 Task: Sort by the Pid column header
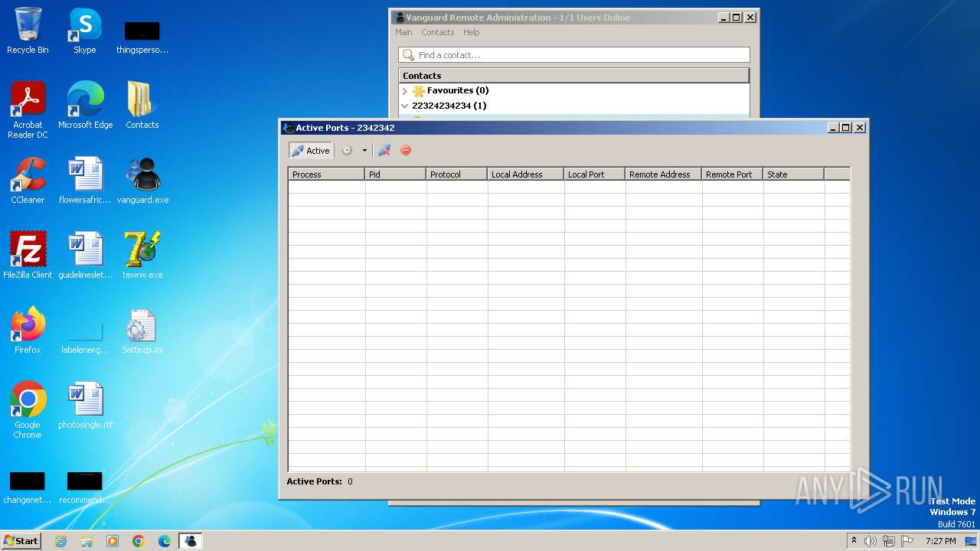[x=395, y=174]
